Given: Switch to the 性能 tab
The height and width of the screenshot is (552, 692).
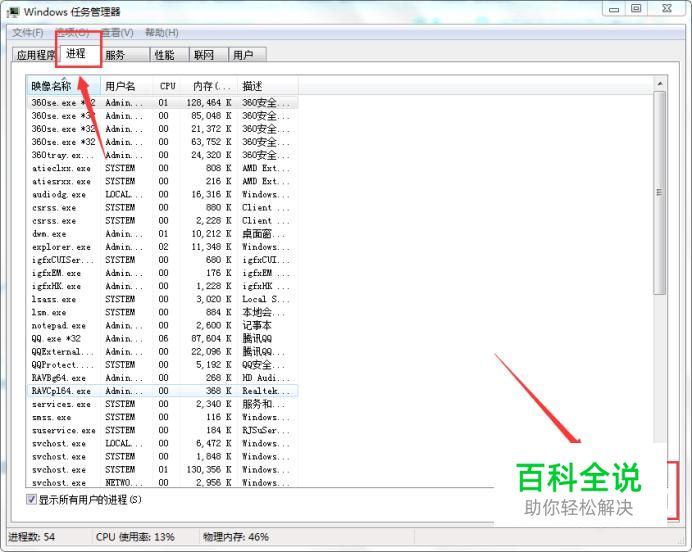Looking at the screenshot, I should coord(169,55).
